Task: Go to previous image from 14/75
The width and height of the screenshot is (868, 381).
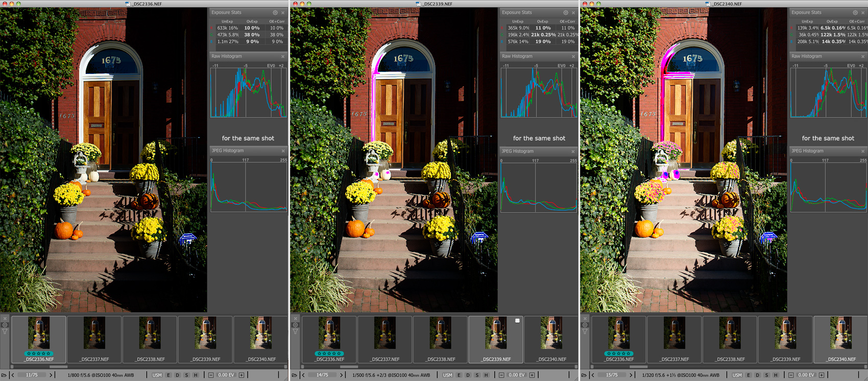Action: tap(303, 375)
